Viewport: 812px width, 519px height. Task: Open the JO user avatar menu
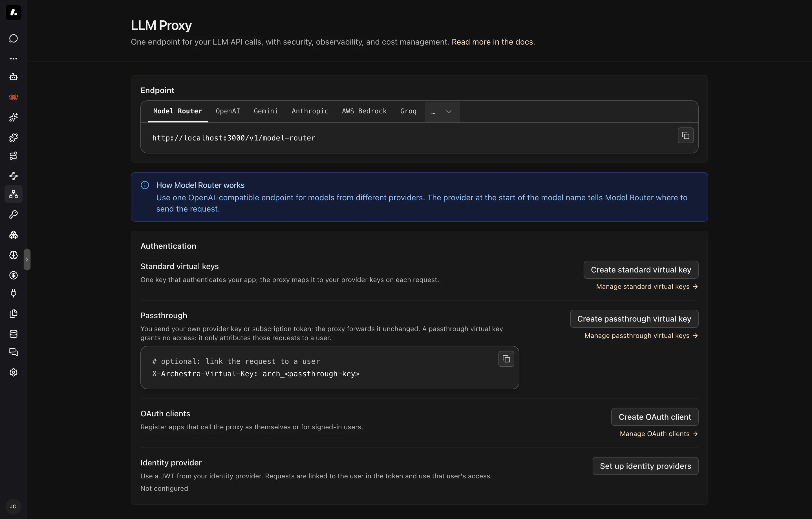tap(14, 507)
